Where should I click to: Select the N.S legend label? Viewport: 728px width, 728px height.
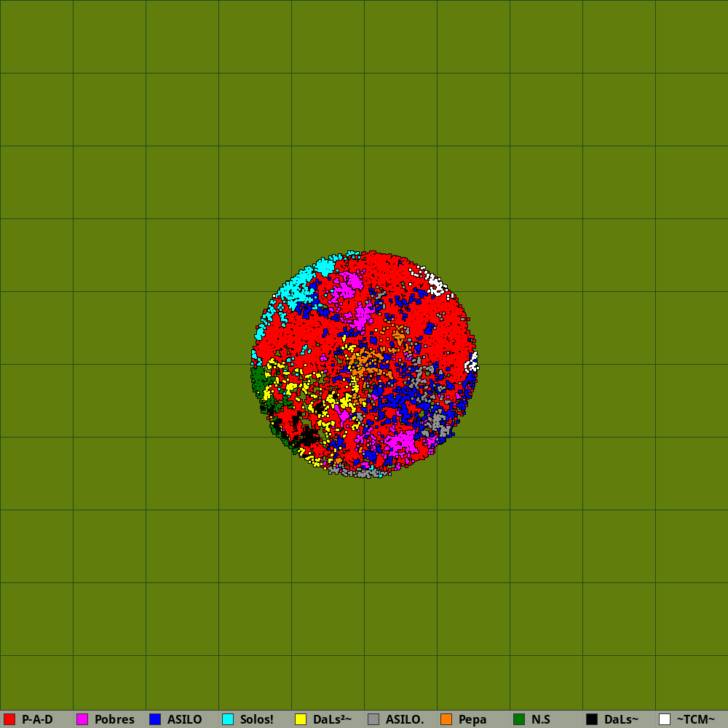(x=541, y=719)
